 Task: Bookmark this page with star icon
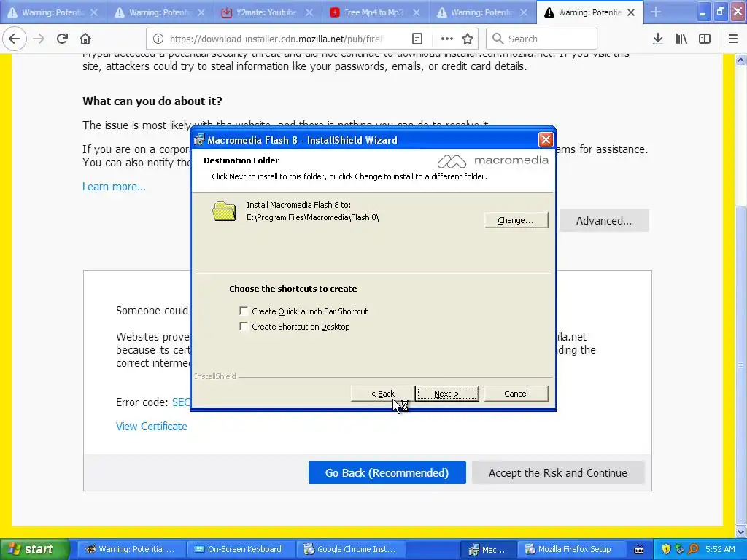(468, 39)
